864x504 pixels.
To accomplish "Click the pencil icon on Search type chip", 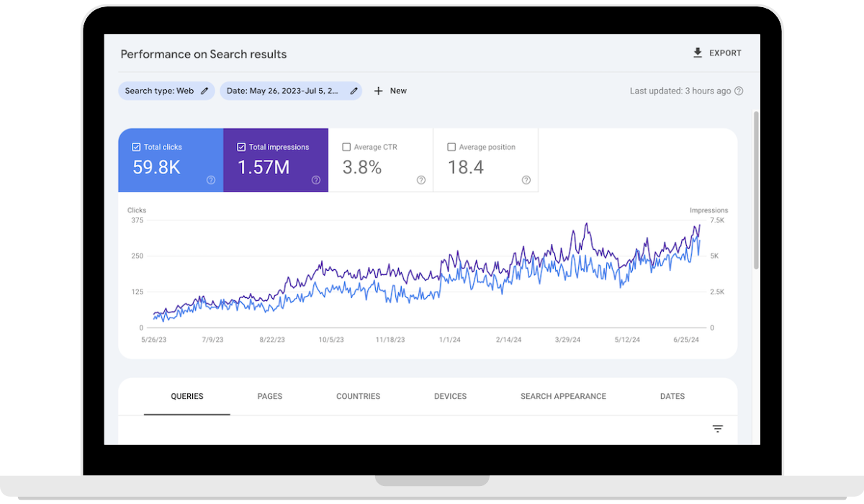I will coord(205,91).
